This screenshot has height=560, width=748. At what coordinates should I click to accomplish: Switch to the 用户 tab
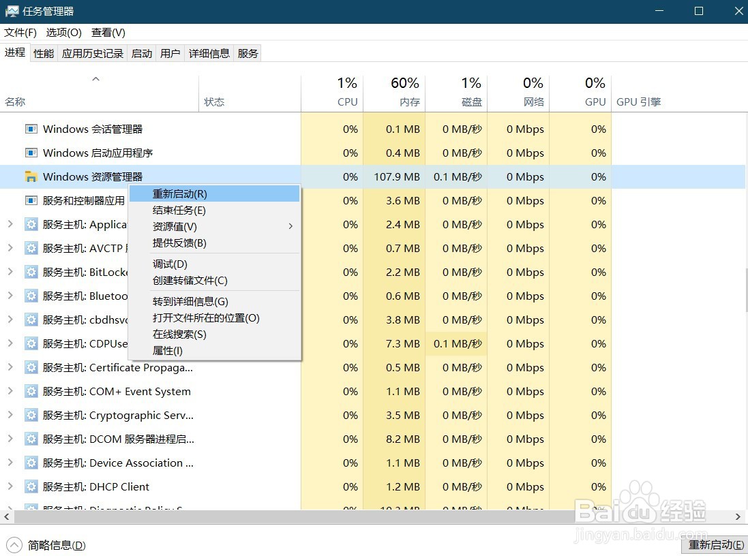point(170,53)
